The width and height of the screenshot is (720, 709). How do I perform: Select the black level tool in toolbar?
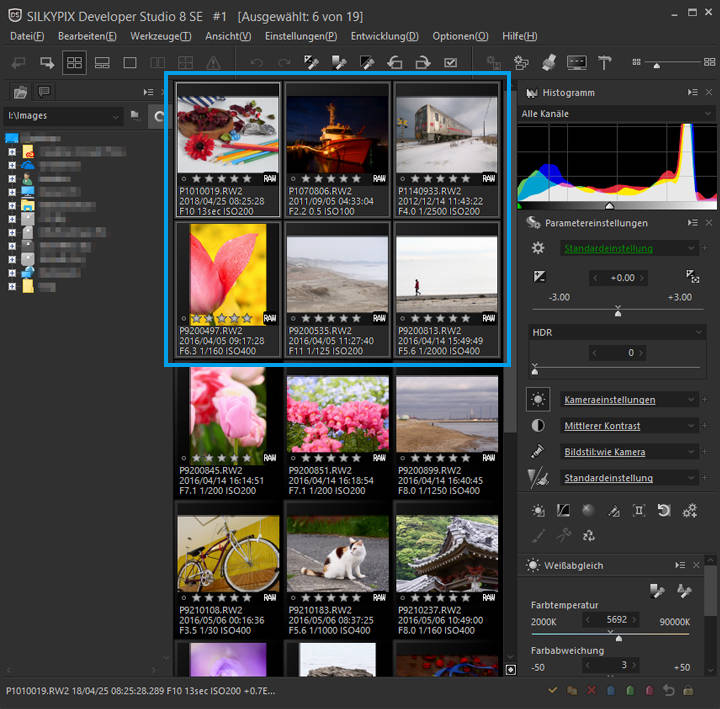click(367, 62)
